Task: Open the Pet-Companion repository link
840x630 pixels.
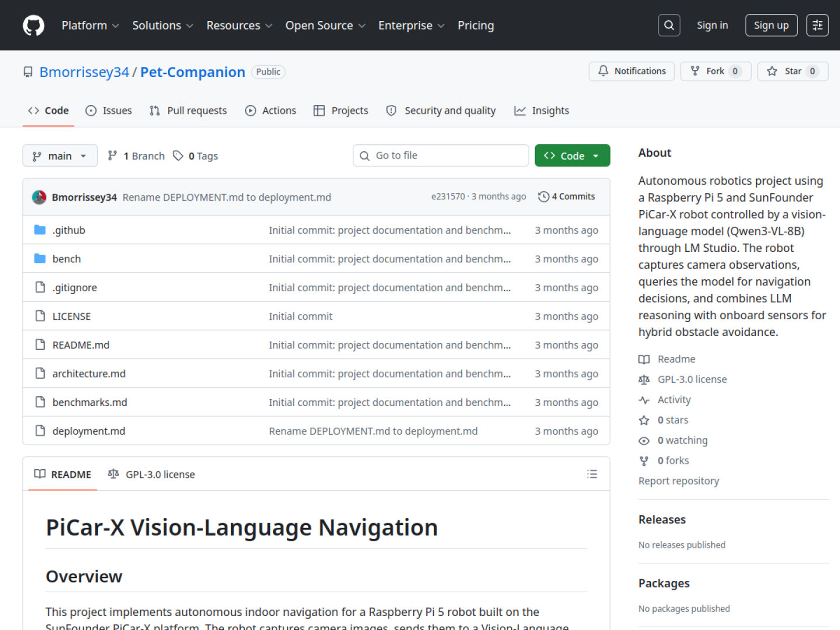Action: pyautogui.click(x=192, y=72)
